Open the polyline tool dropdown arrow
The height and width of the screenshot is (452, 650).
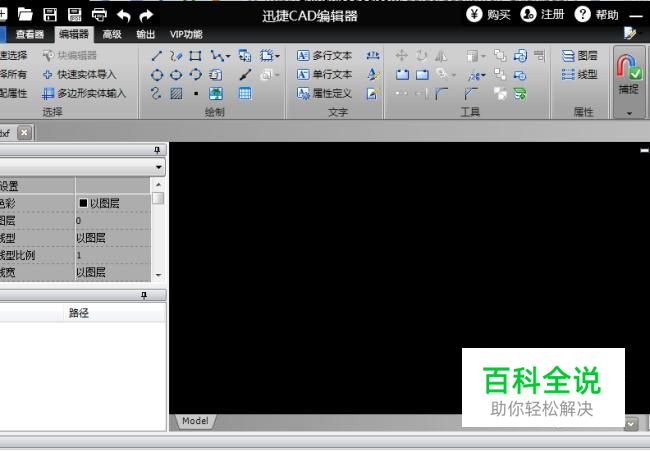(x=228, y=56)
